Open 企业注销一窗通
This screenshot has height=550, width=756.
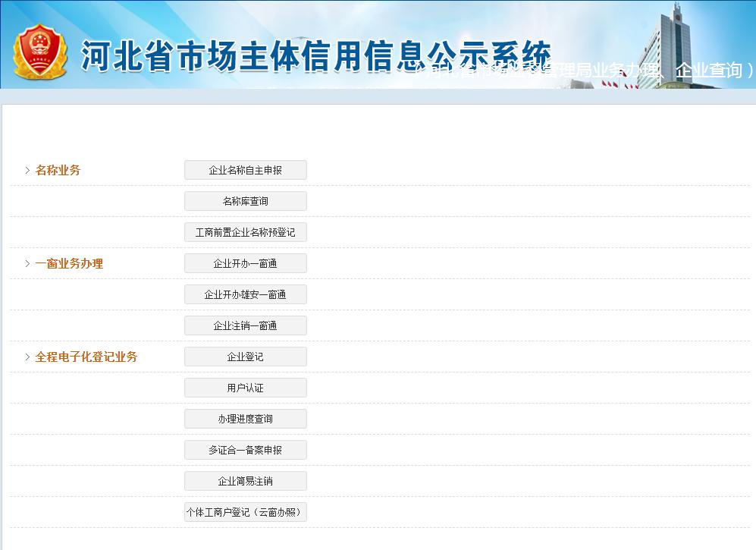click(x=245, y=325)
